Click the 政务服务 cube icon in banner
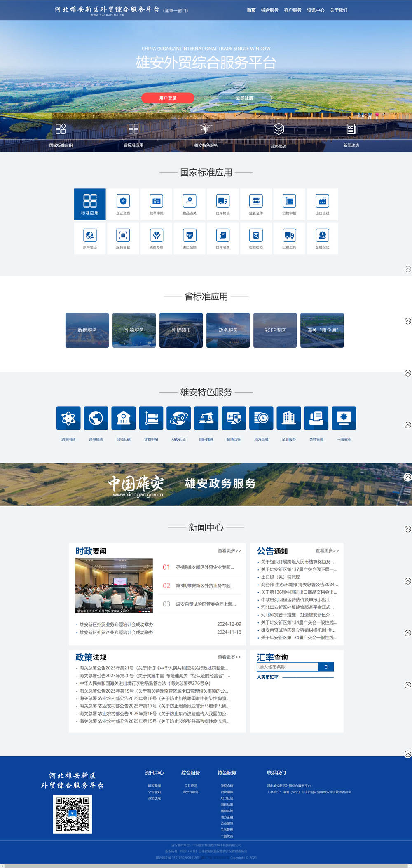 pyautogui.click(x=279, y=129)
